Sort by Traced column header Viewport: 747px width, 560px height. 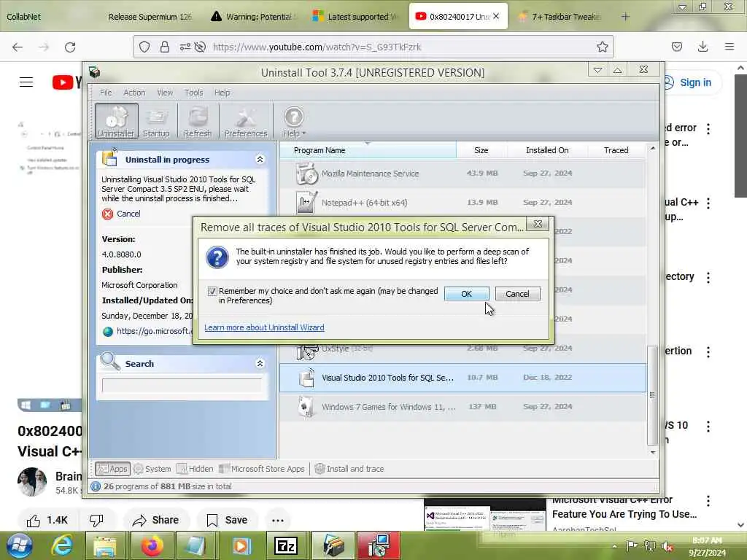(x=616, y=150)
